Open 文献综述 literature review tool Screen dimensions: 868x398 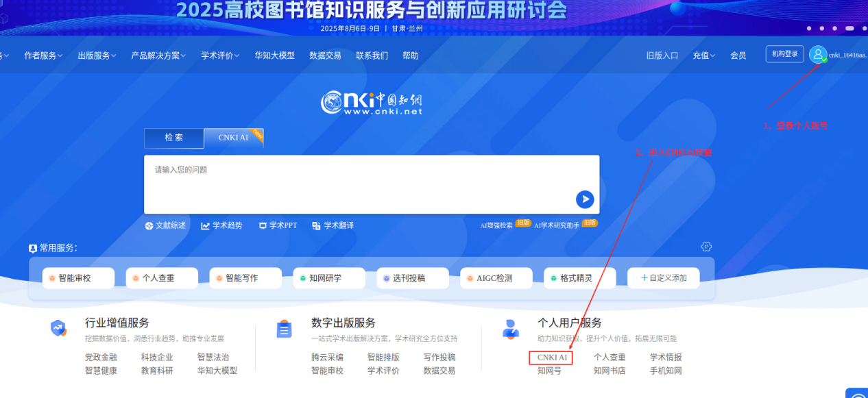tap(165, 225)
